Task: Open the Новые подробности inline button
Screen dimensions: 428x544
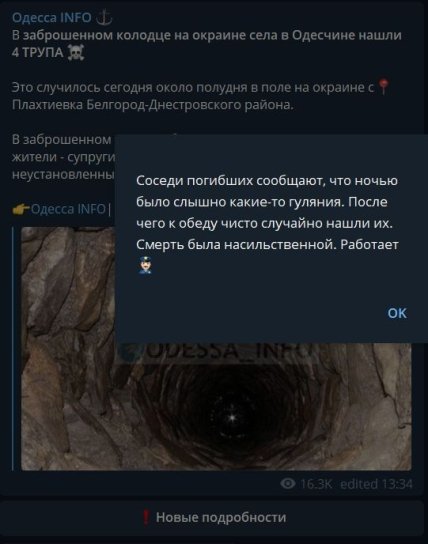Action: coord(214,518)
